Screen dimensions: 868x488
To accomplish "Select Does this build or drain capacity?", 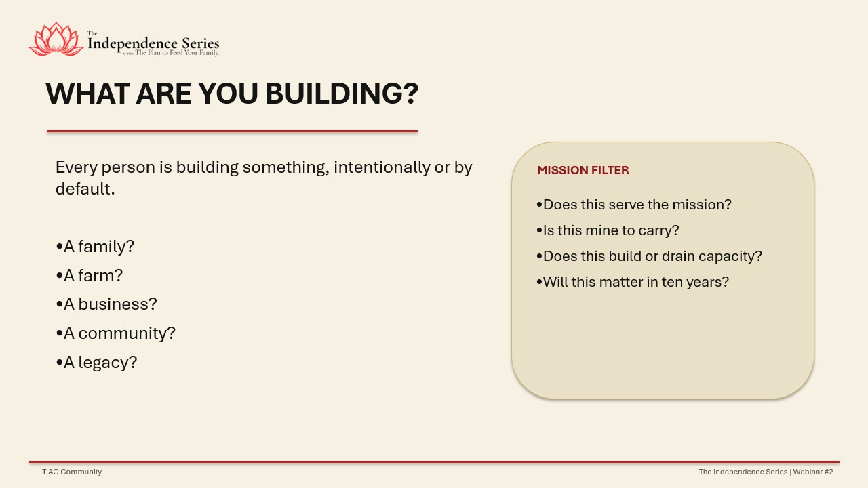I will 649,256.
